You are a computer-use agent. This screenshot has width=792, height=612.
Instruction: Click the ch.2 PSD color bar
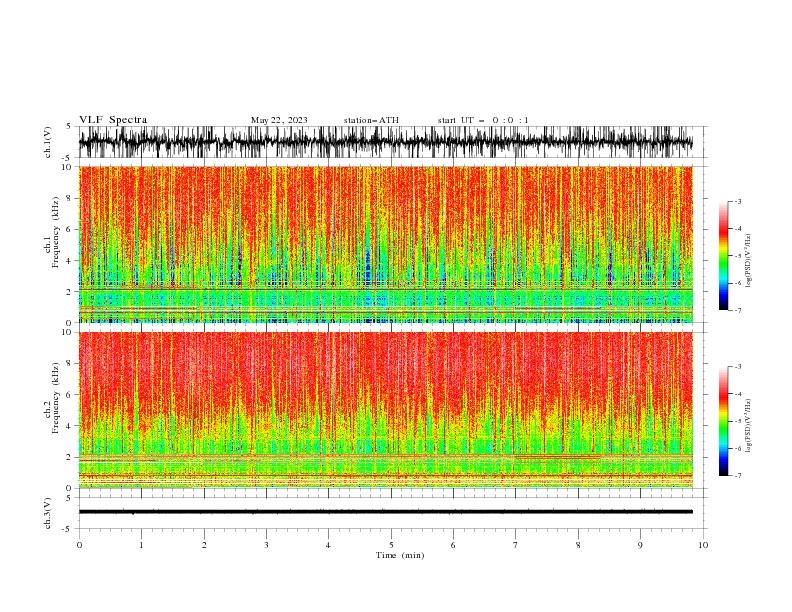[x=723, y=421]
